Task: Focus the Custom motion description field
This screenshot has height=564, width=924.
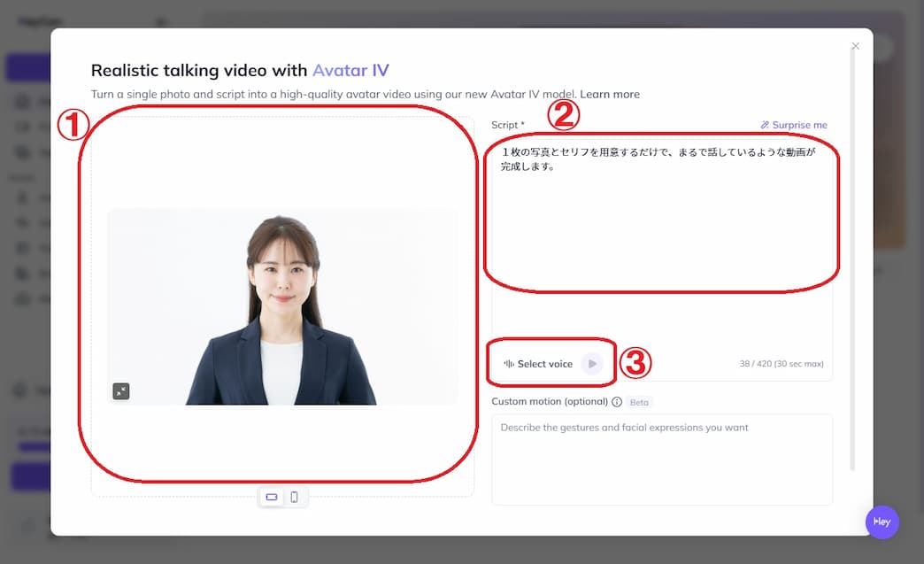Action: tap(661, 459)
